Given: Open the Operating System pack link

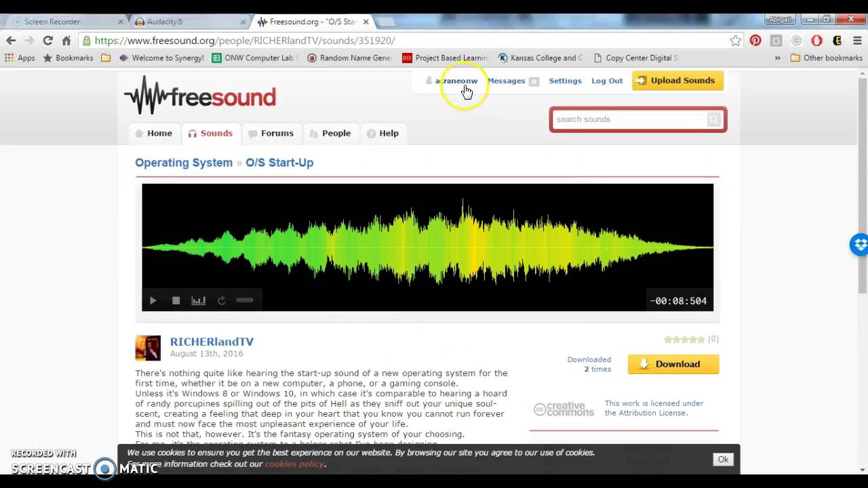Looking at the screenshot, I should click(x=184, y=163).
